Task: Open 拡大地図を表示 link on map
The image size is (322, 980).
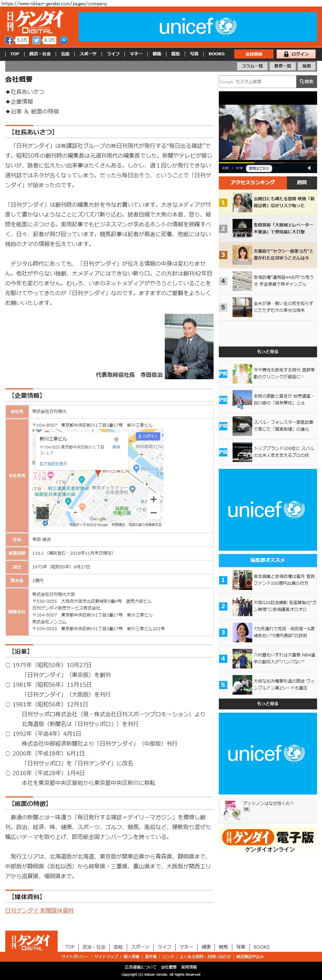Action: [53, 463]
